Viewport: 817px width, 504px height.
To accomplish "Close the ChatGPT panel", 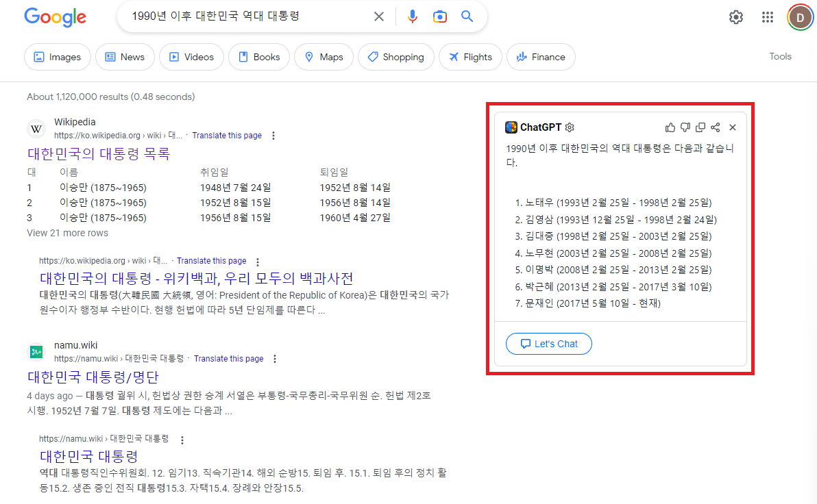I will [733, 127].
